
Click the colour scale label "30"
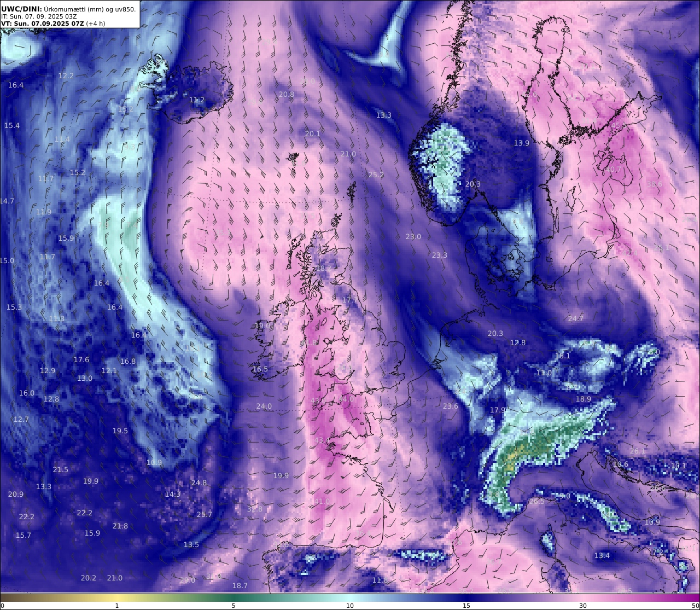[583, 606]
